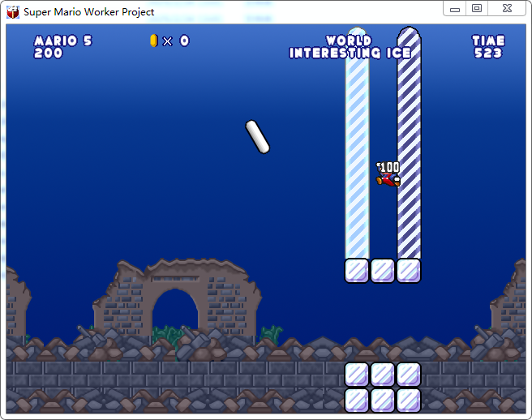
Task: Click the MARIO 5 lives text
Action: tap(63, 41)
